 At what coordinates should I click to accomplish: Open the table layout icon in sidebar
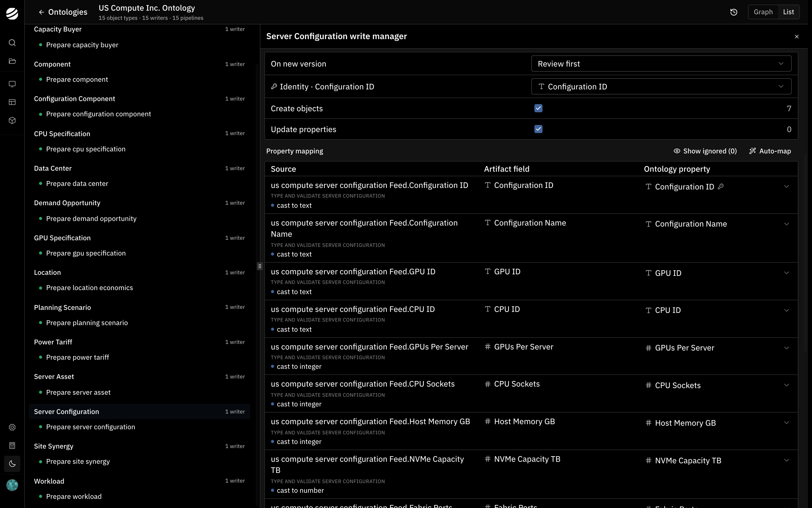coord(12,102)
